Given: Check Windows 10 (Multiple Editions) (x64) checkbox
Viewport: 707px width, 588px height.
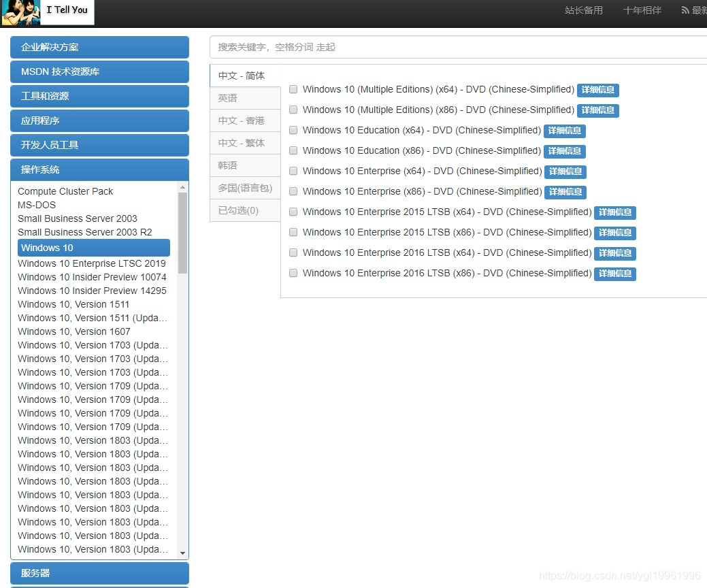Looking at the screenshot, I should 293,89.
